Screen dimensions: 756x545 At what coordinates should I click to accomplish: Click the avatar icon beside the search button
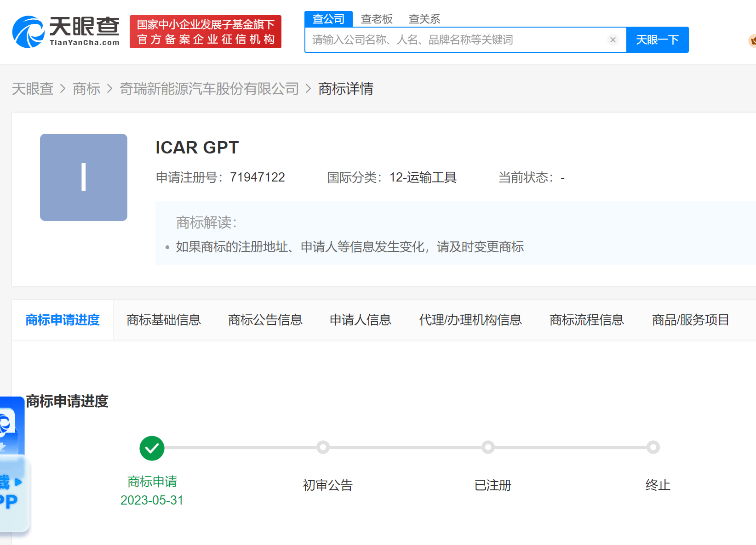[752, 40]
